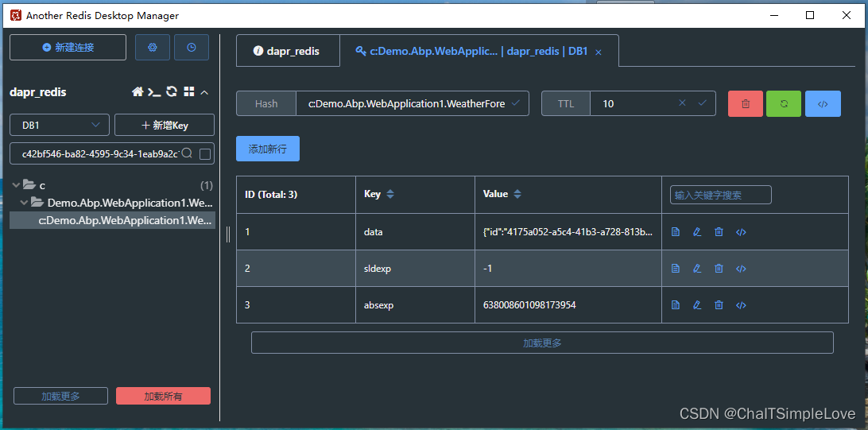Click the sidebar resize handle divider

click(228, 235)
